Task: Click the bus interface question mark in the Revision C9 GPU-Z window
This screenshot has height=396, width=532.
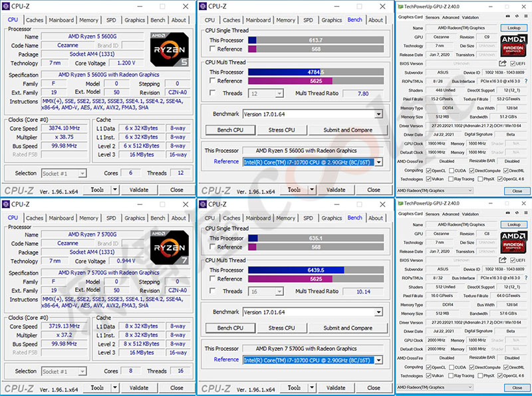Action: (x=526, y=81)
